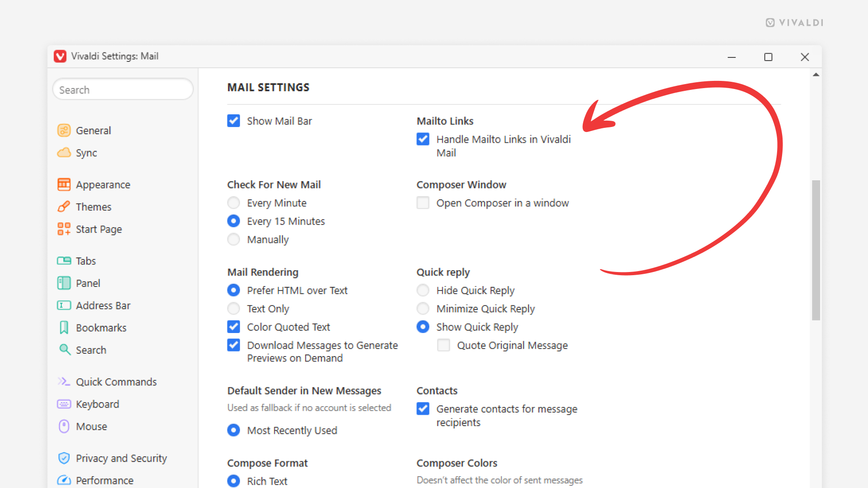Minimize the Vivaldi Settings window
This screenshot has height=488, width=868.
coord(732,57)
